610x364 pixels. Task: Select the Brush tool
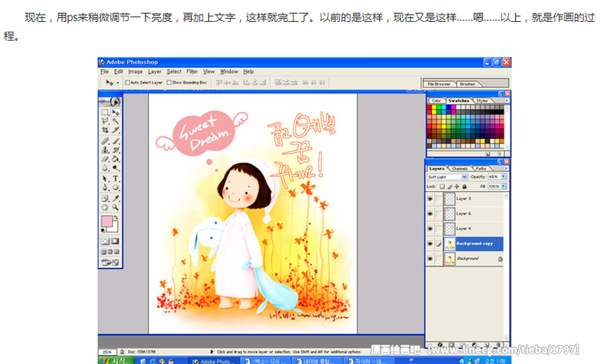(115, 141)
